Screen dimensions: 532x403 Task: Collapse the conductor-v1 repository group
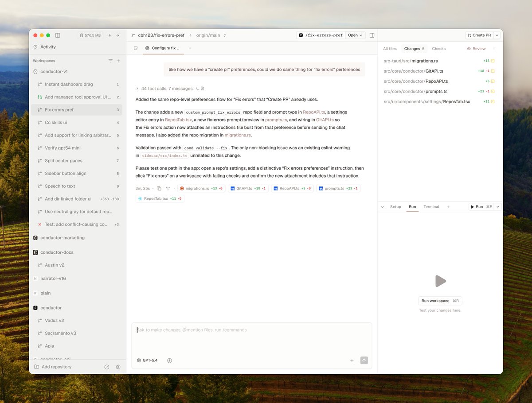[x=54, y=71]
